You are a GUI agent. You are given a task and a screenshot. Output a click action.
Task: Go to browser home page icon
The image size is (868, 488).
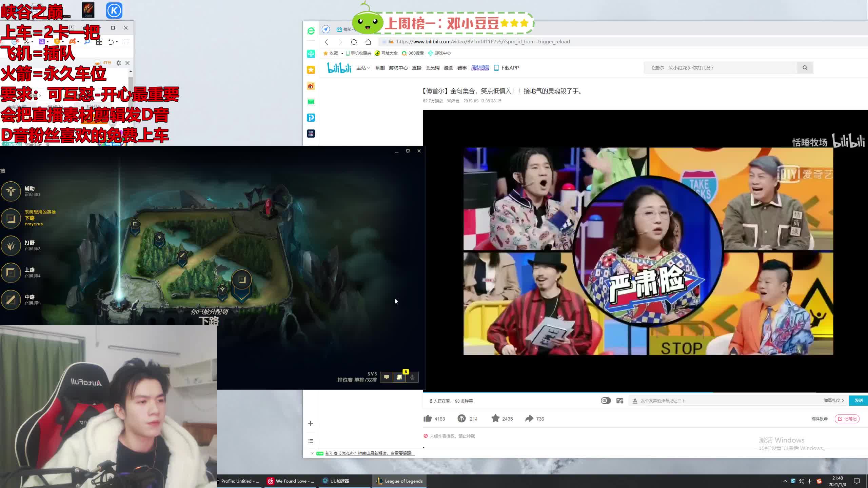pyautogui.click(x=368, y=42)
